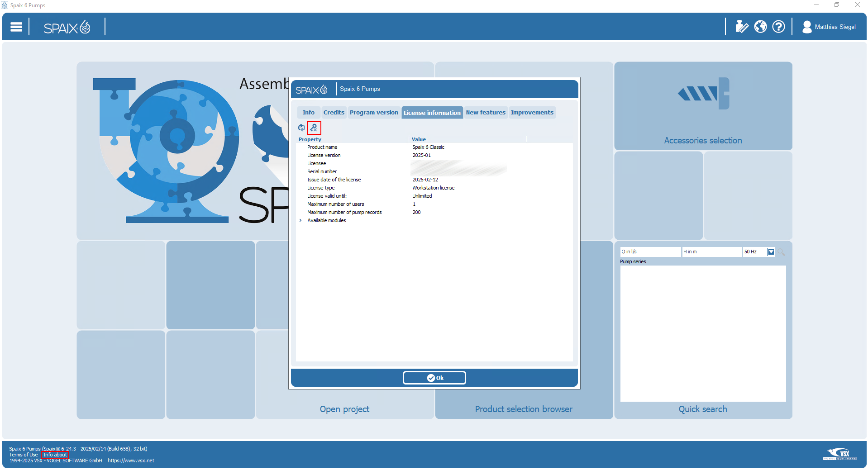Confirm the dialog with the Ok button
Screen dimensions: 868x470
click(434, 378)
